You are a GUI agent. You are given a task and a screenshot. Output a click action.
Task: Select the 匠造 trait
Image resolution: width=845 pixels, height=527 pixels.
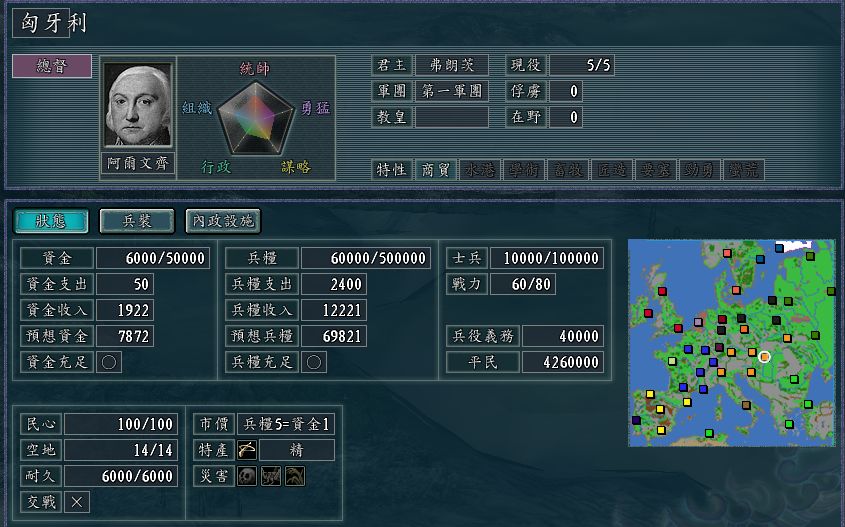612,170
